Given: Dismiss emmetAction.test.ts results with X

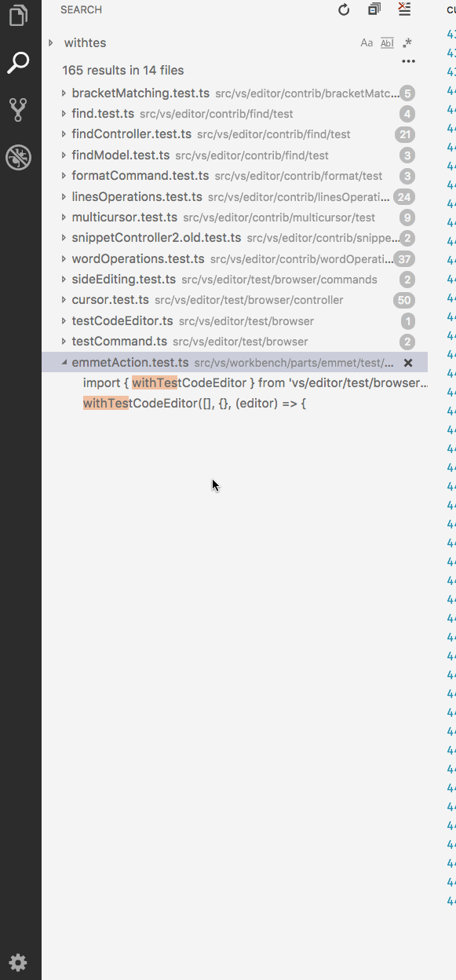Looking at the screenshot, I should (x=408, y=363).
